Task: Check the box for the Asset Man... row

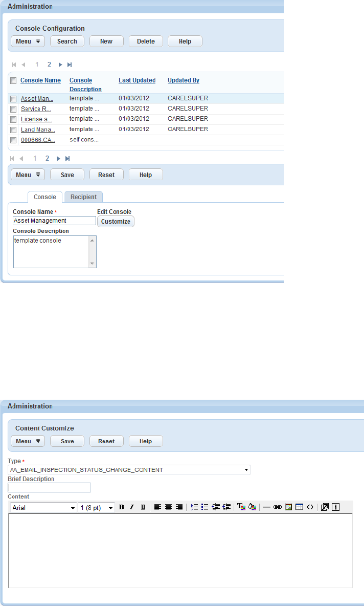Action: coord(13,99)
